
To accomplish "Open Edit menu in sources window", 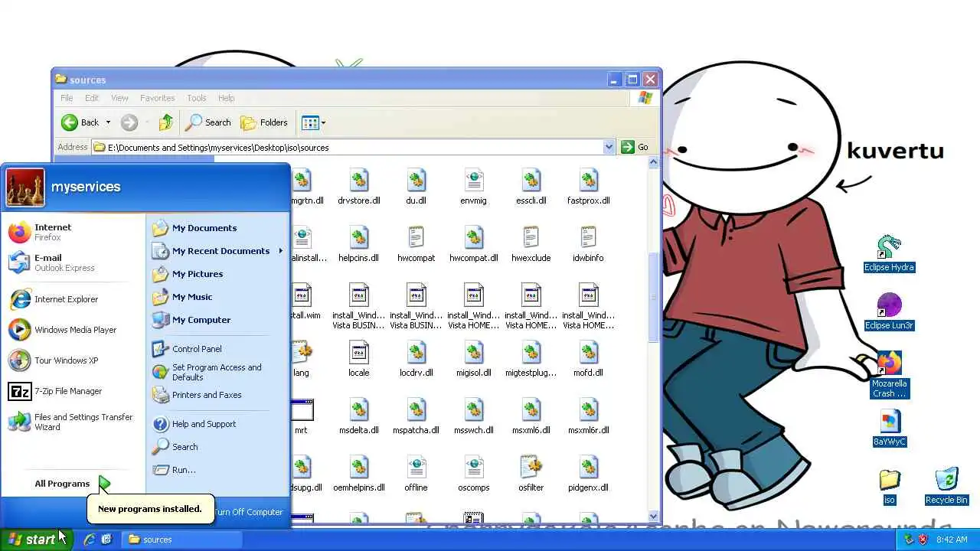I will click(92, 98).
